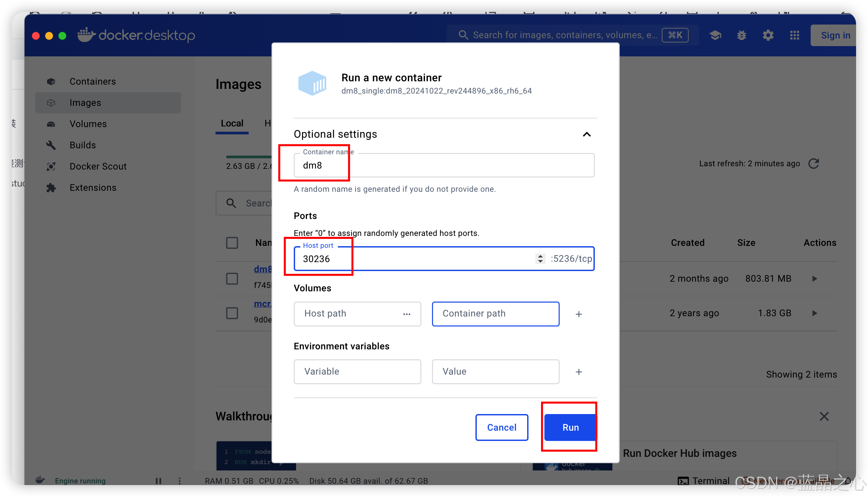Click the image disk usage bar

point(249,157)
